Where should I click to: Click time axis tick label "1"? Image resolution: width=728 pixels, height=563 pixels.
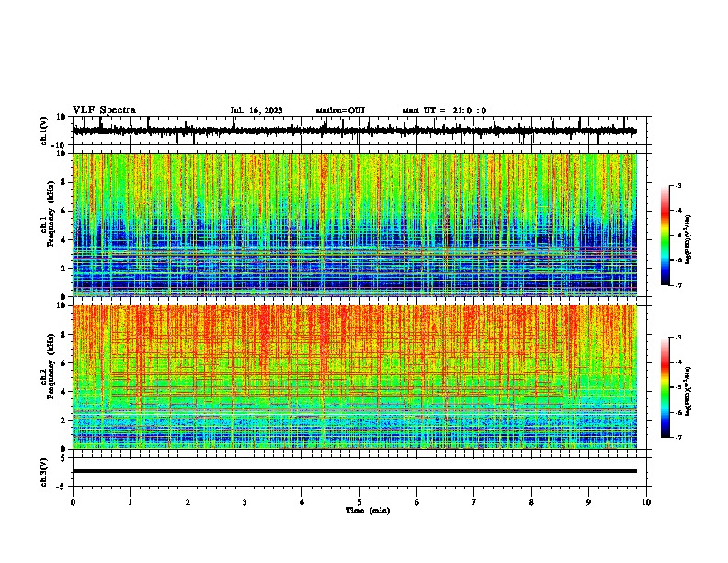tap(130, 502)
